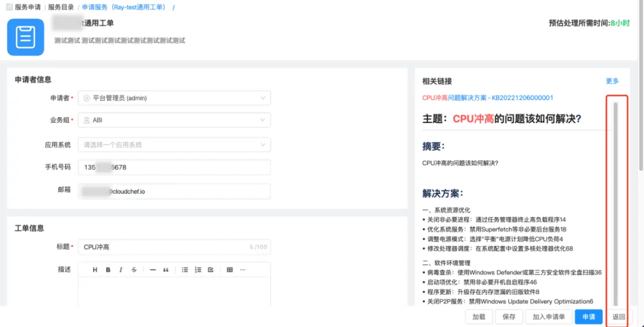Insert numbered list in description
This screenshot has height=327, width=644.
click(x=198, y=270)
